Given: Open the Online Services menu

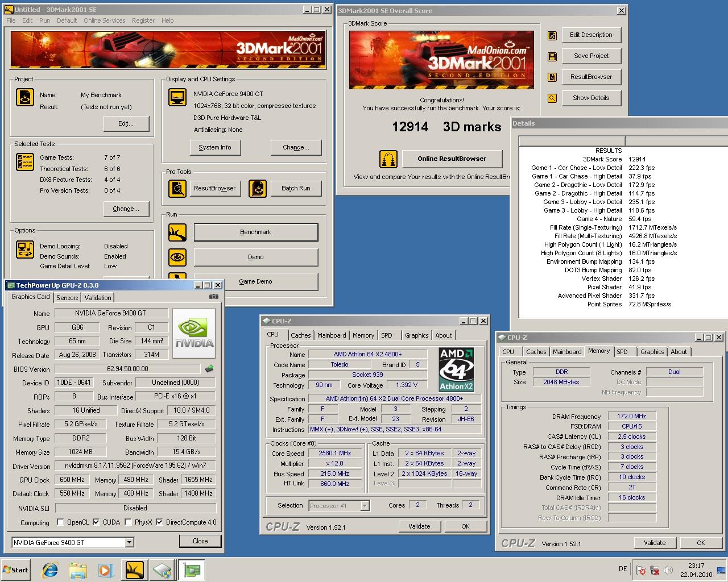Looking at the screenshot, I should point(104,20).
